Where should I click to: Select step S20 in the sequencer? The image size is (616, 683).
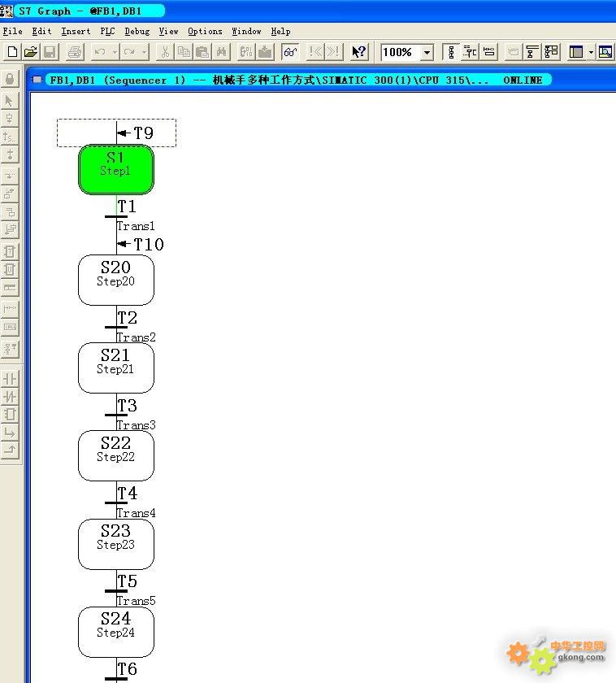[115, 280]
